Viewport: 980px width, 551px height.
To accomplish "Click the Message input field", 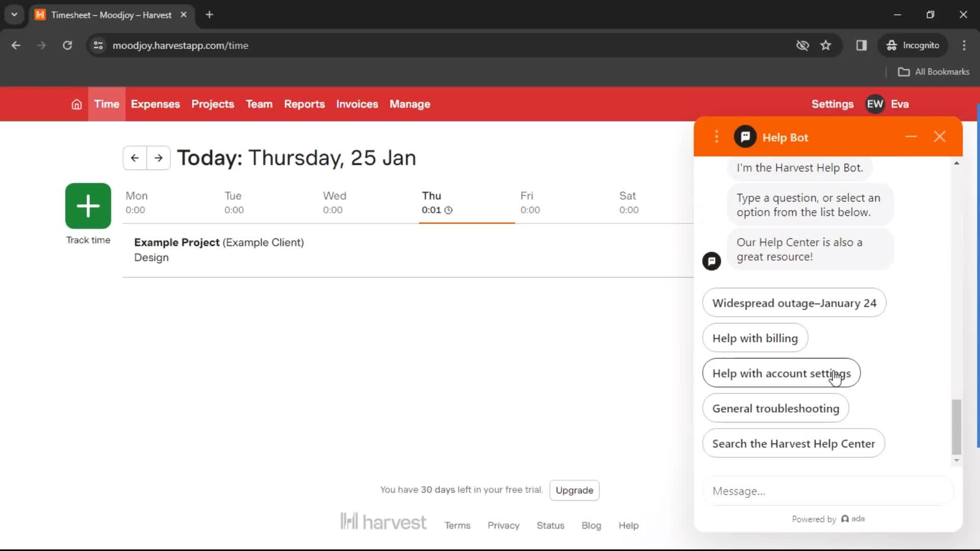I will pyautogui.click(x=828, y=491).
